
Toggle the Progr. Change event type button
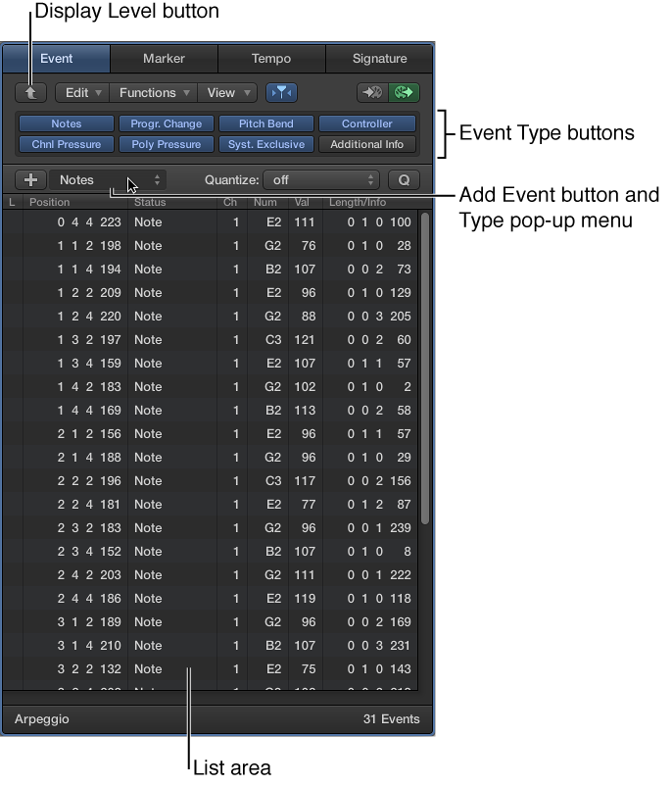[x=167, y=123]
